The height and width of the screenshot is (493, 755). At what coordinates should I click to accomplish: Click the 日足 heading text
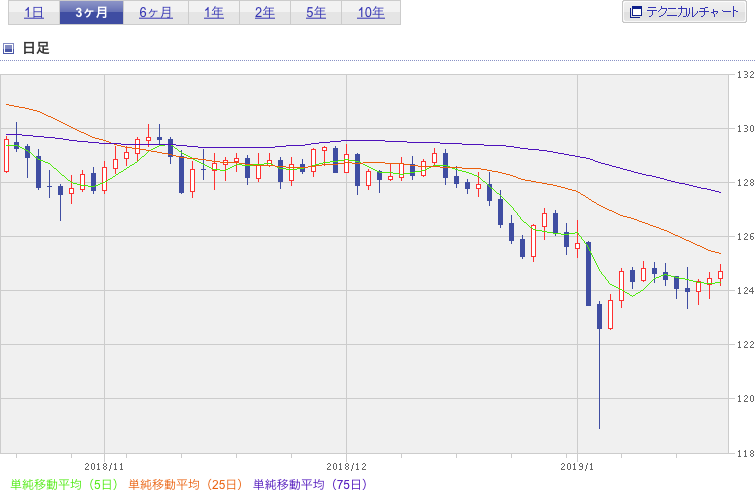36,48
